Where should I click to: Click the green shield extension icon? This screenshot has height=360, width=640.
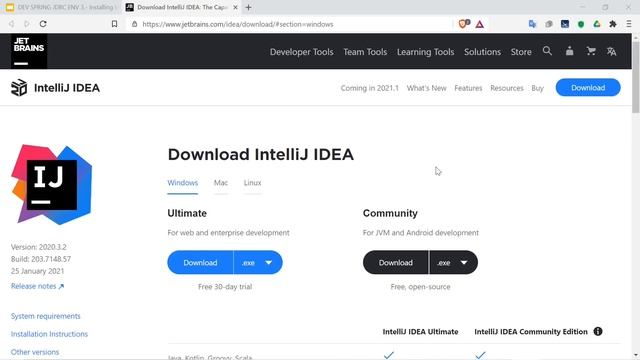click(581, 24)
